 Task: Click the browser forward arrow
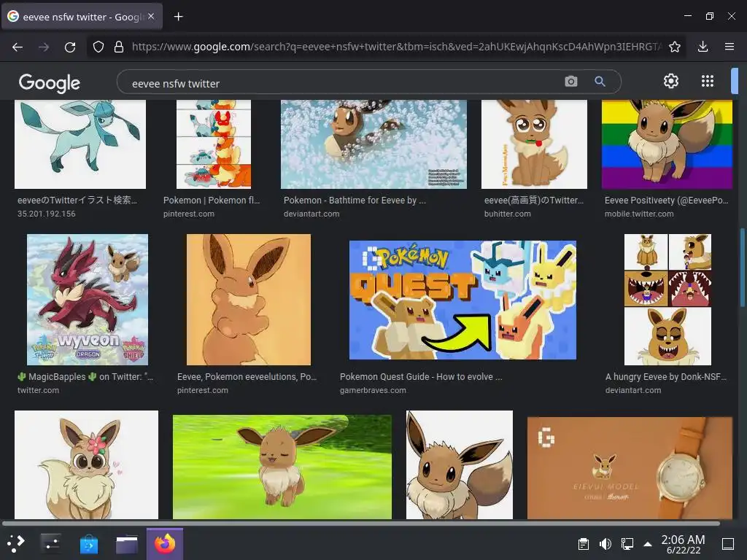[x=44, y=47]
